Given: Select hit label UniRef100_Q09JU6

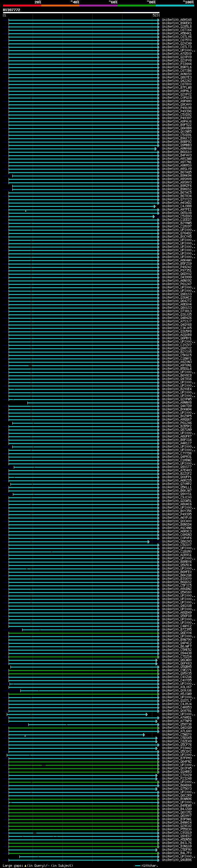Looking at the screenshot, I should pyautogui.click(x=176, y=690).
